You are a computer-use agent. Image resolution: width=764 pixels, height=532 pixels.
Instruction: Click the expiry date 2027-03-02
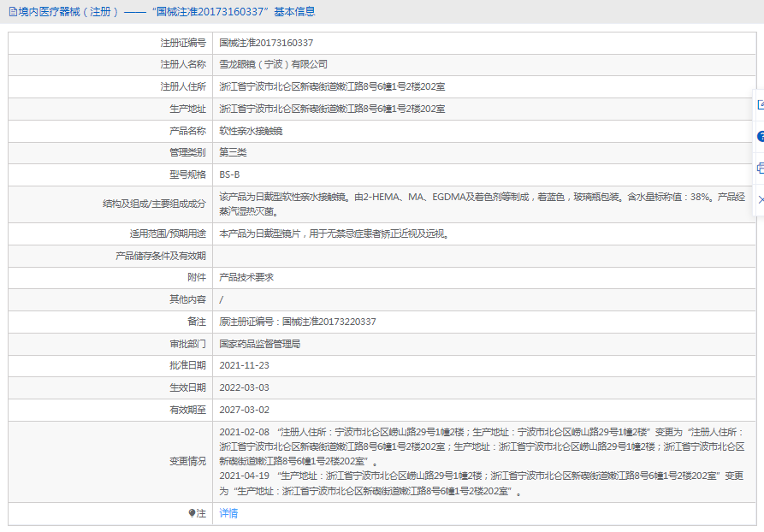click(244, 410)
